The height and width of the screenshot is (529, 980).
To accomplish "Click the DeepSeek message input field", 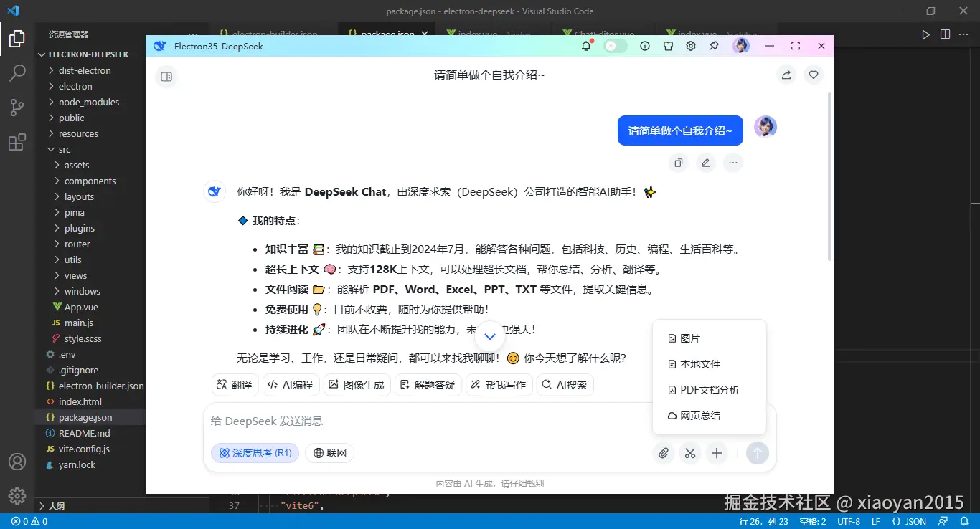I will [x=430, y=421].
